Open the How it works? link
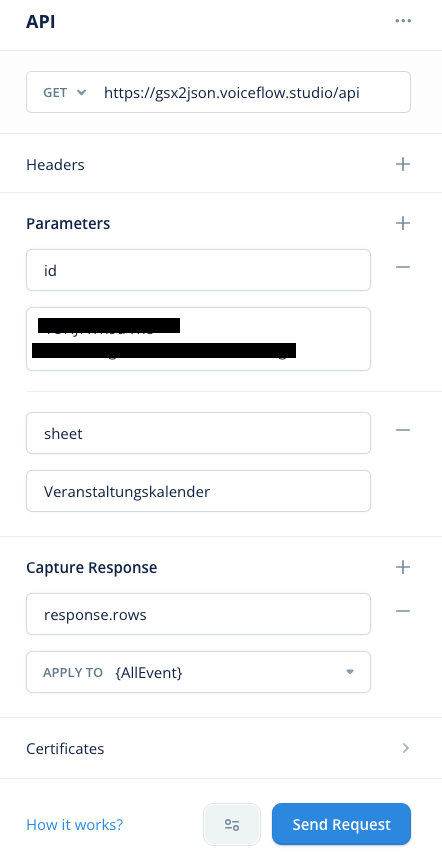This screenshot has width=442, height=862. [75, 825]
